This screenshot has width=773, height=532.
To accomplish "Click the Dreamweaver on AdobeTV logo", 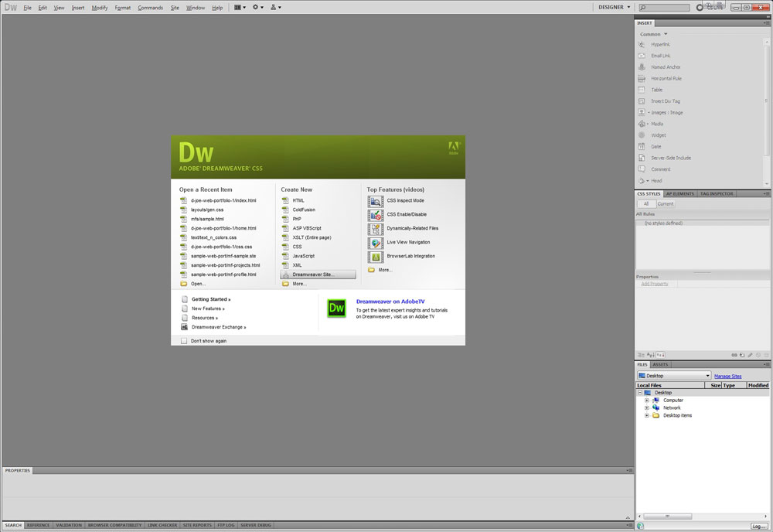I will (x=336, y=307).
